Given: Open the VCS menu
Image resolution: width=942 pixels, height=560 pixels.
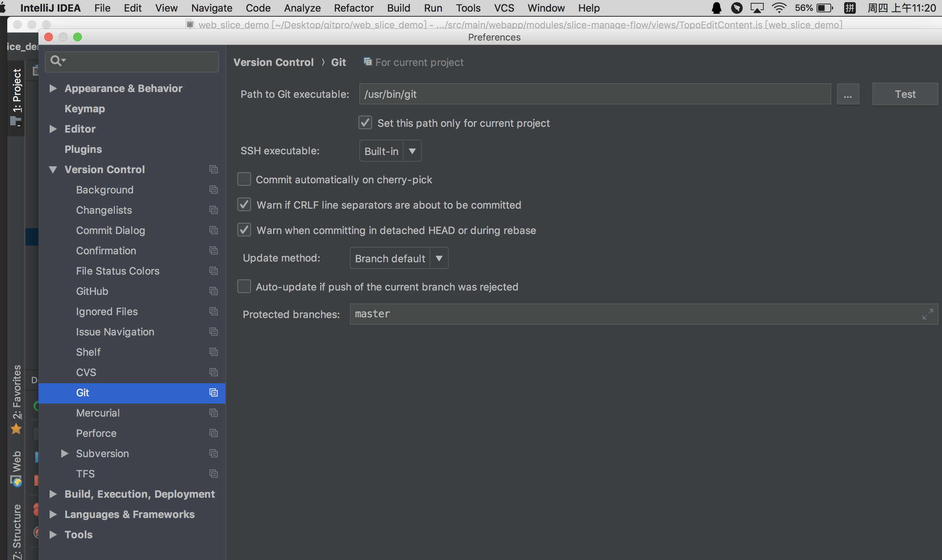Looking at the screenshot, I should coord(504,8).
